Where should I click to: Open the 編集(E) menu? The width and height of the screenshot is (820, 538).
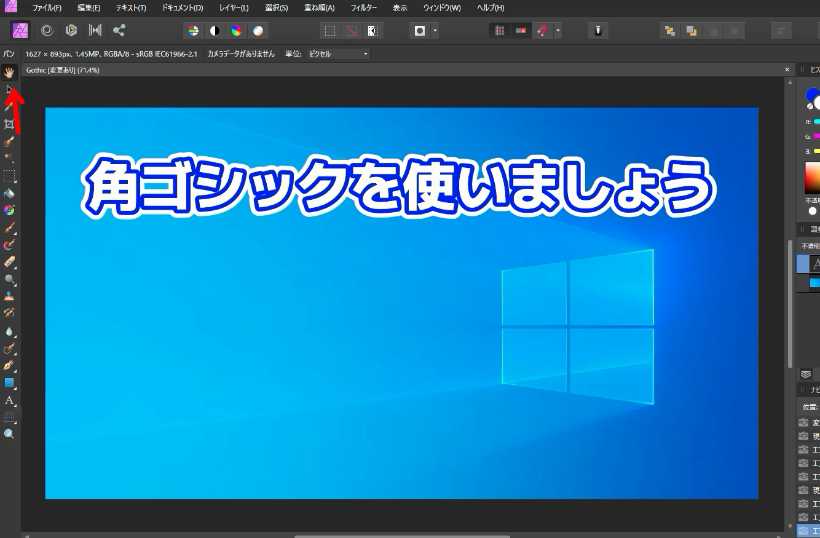88,8
